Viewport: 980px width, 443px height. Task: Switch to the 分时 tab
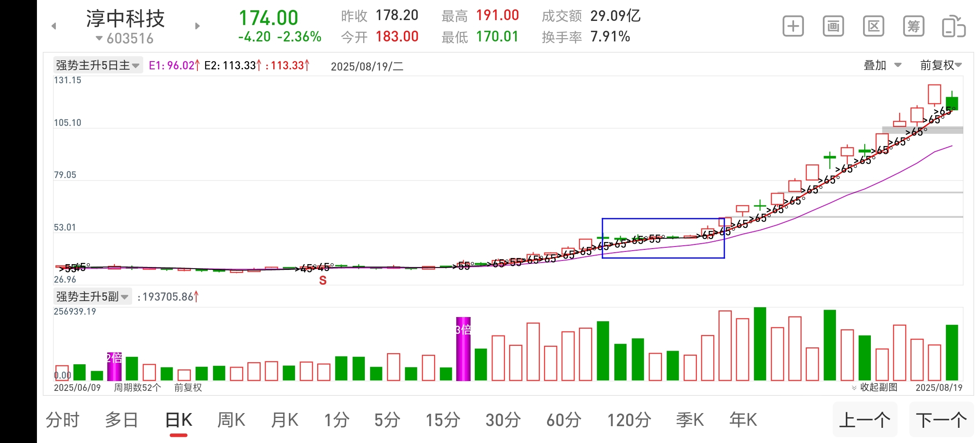[x=62, y=420]
